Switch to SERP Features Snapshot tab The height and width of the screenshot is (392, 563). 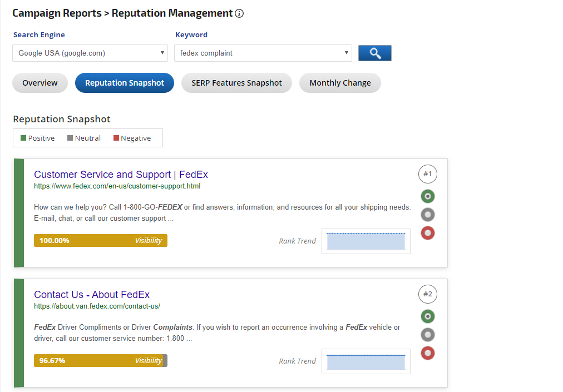point(236,82)
